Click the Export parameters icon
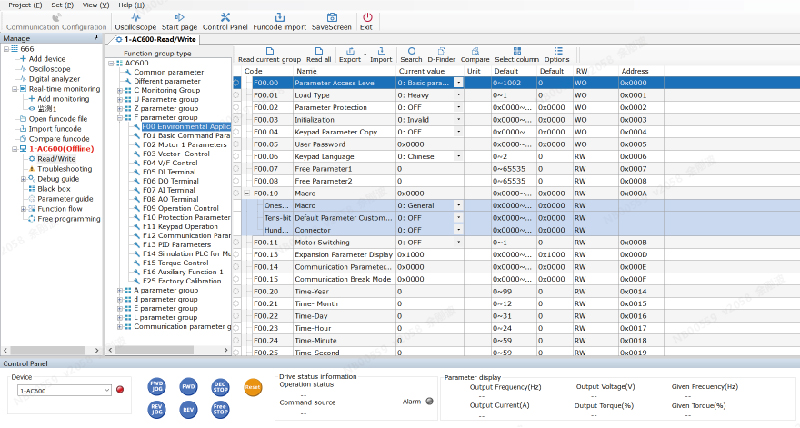The height and width of the screenshot is (428, 800). point(350,51)
